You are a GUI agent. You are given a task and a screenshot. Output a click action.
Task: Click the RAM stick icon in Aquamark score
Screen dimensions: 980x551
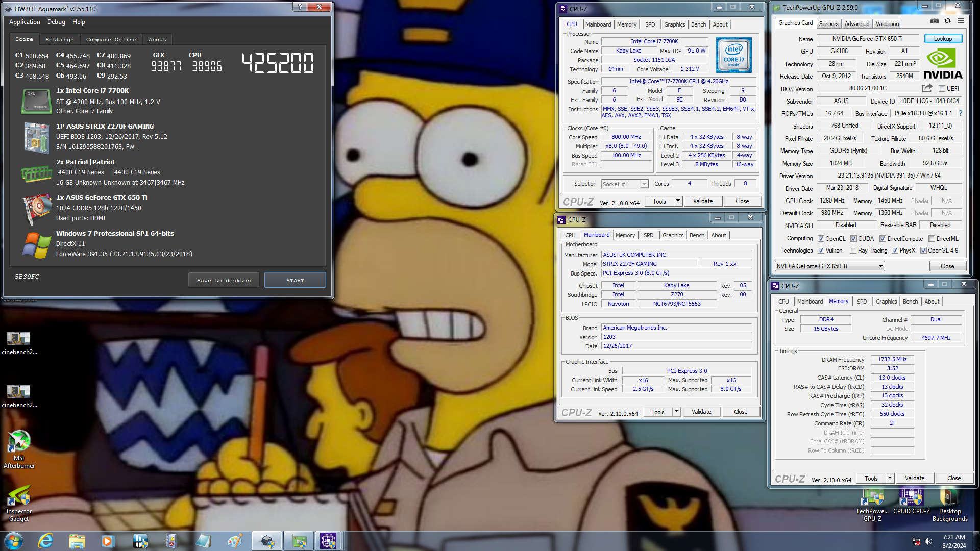[x=36, y=174]
